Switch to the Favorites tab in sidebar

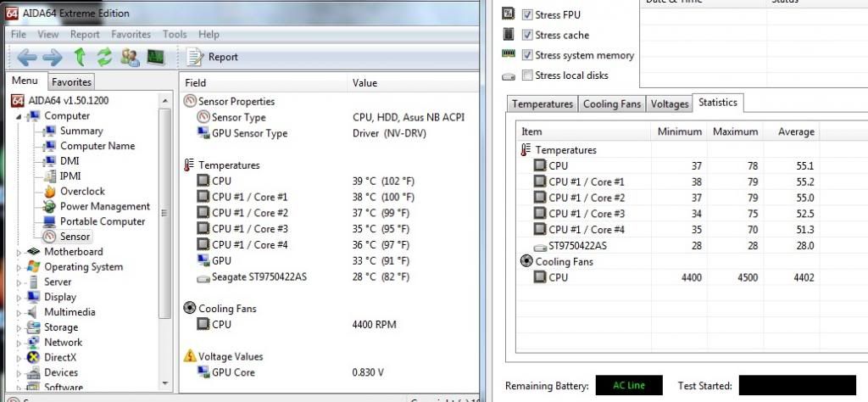tap(71, 82)
